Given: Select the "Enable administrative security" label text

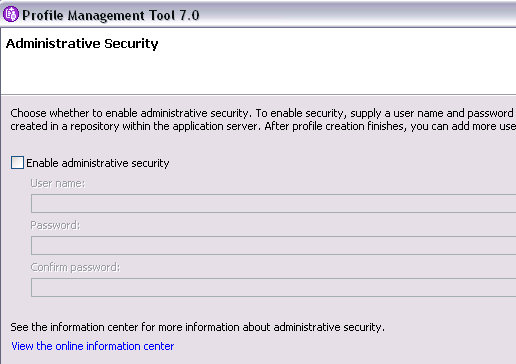Looking at the screenshot, I should (x=98, y=163).
